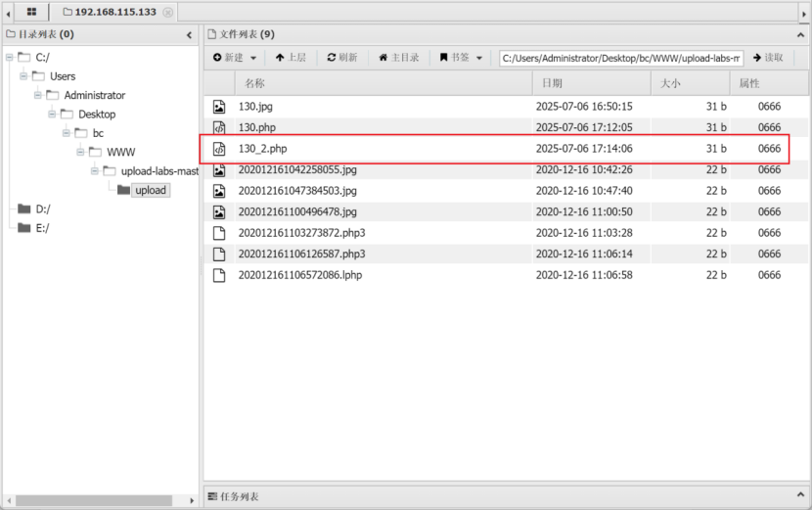Refresh the file list with 刷新
812x510 pixels.
click(x=341, y=58)
